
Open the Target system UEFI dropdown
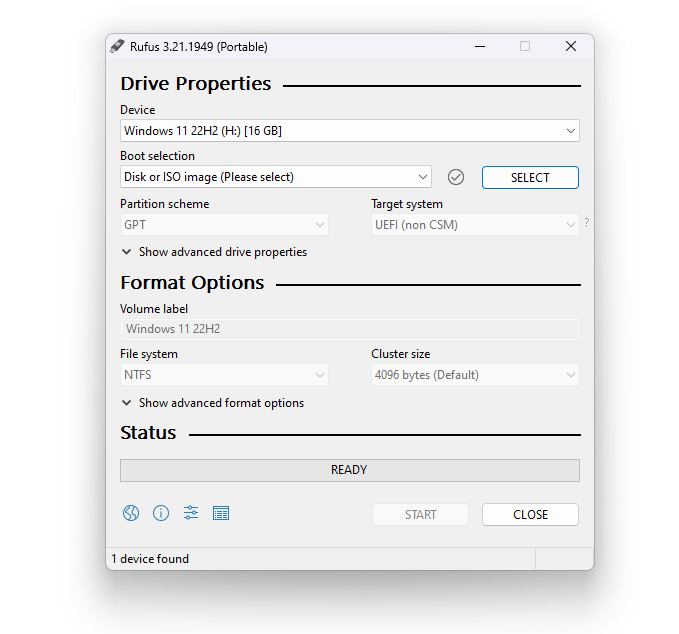tap(475, 225)
